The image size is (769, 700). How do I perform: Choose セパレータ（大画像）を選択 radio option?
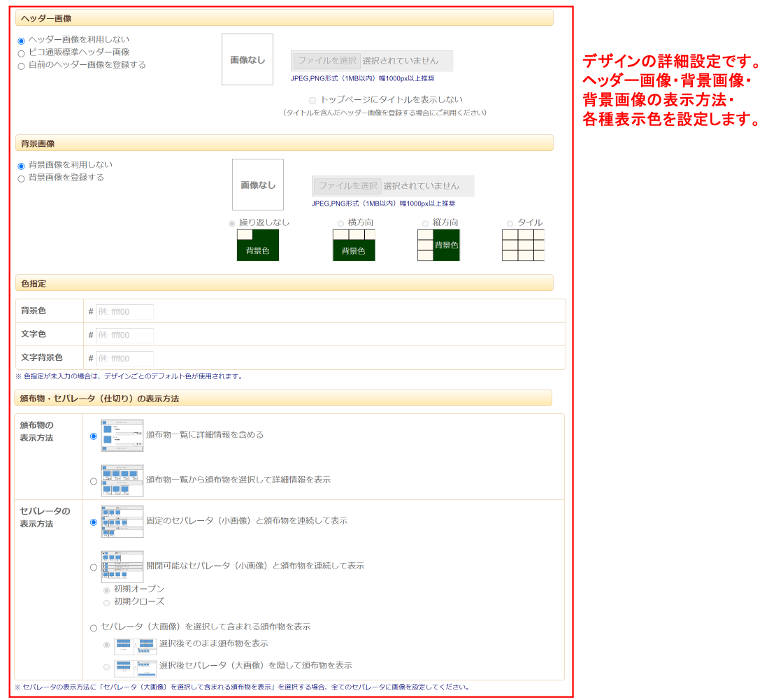[94, 628]
